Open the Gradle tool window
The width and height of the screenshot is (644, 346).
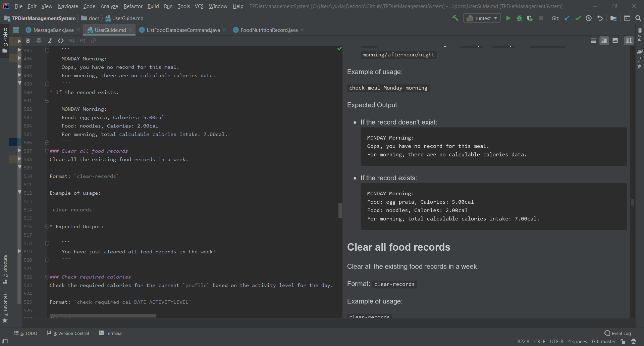640,60
